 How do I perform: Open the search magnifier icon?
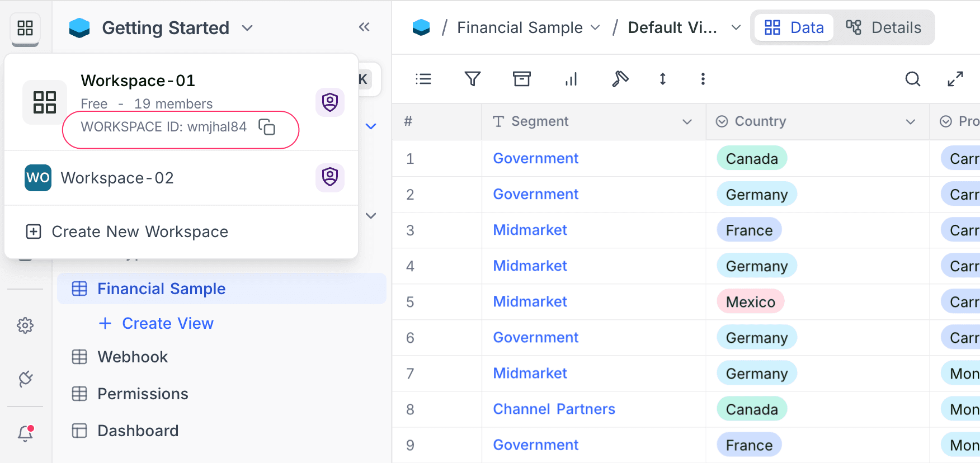(912, 79)
